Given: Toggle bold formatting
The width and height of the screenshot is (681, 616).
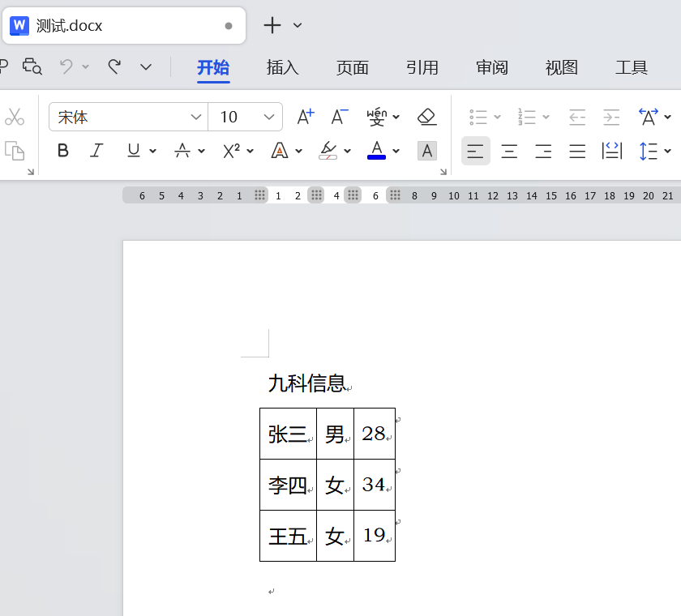Looking at the screenshot, I should 63,151.
